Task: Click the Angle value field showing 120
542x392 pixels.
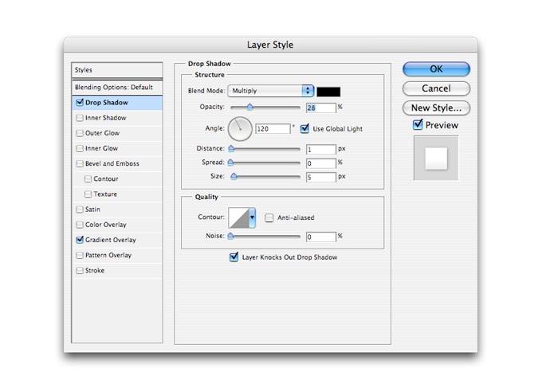Action: (x=273, y=129)
